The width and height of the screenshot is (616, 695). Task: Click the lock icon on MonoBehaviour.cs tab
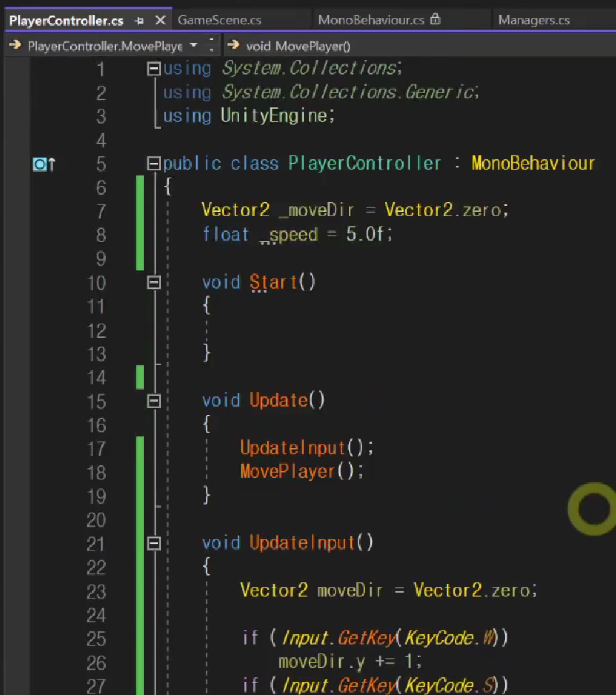435,19
